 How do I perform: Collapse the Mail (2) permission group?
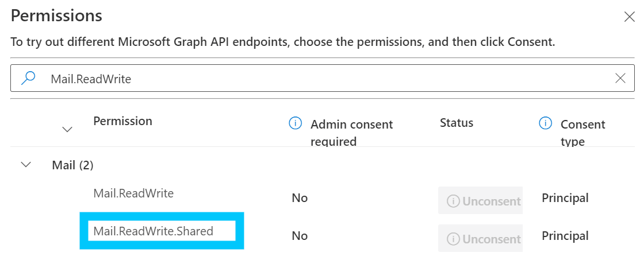[26, 165]
